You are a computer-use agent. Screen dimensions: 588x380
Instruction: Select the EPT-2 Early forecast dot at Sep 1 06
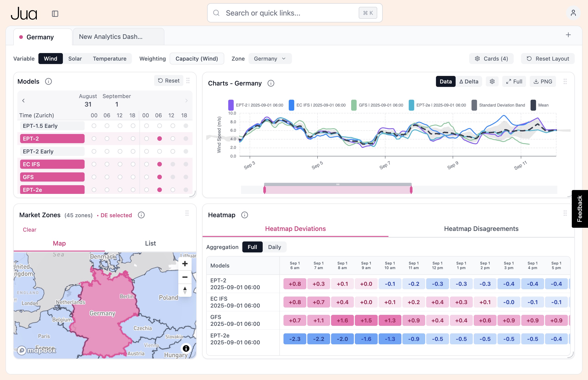(x=159, y=151)
